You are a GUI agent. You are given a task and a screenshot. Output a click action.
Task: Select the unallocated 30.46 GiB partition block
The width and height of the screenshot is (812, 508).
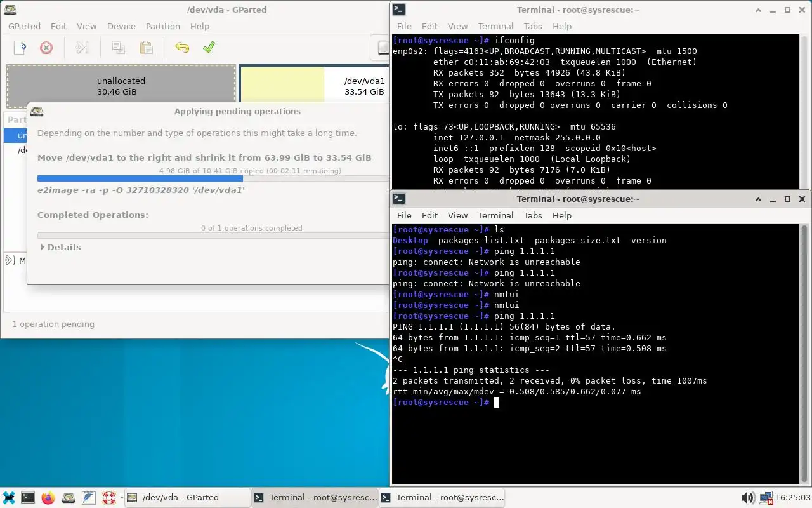pyautogui.click(x=121, y=86)
